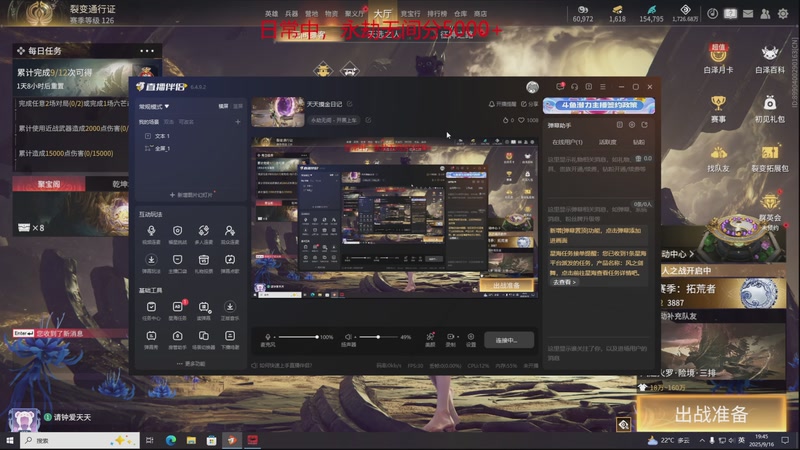Click the 去查看 > link
Screen dimensions: 800x450
[564, 282]
